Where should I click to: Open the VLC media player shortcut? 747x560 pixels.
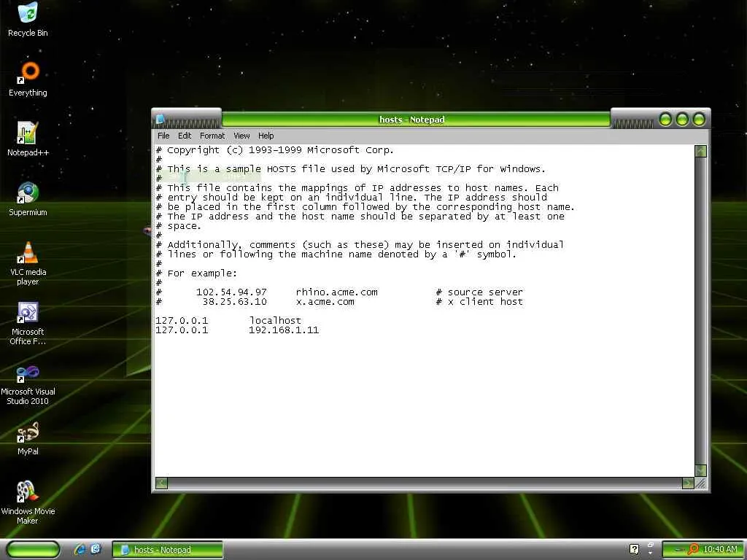tap(28, 262)
